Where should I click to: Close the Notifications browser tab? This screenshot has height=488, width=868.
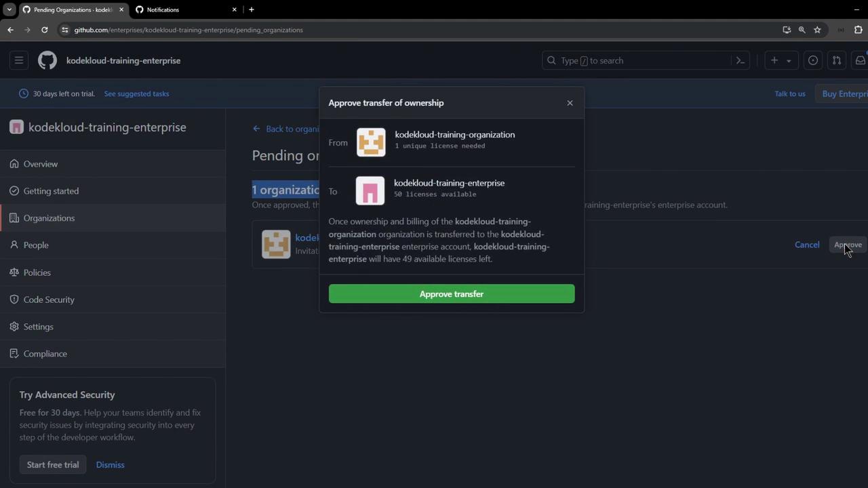(x=235, y=9)
